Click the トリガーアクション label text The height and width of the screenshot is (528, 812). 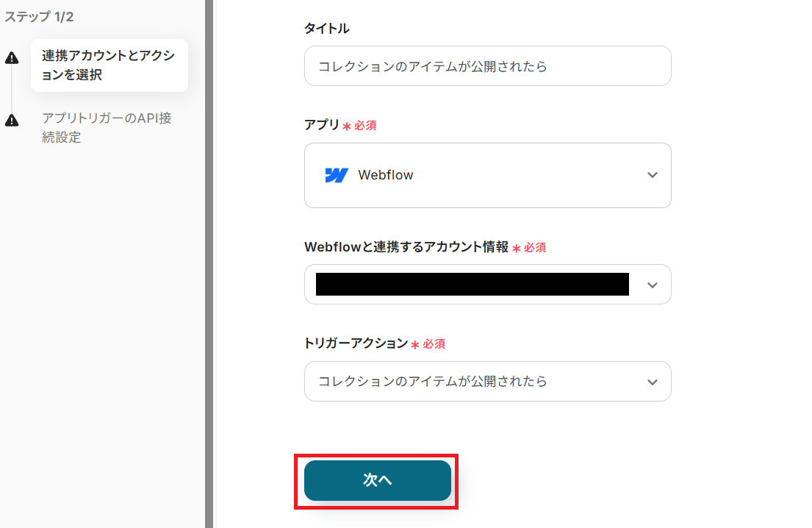356,343
